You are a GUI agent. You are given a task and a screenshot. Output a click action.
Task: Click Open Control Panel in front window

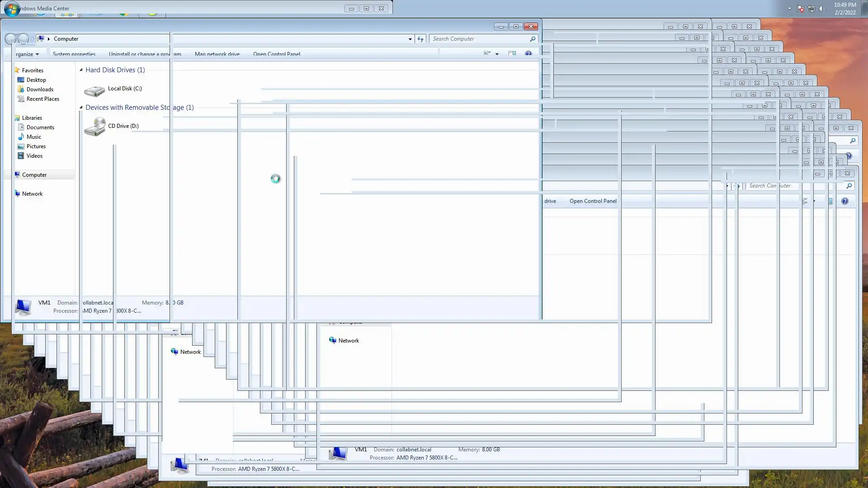[276, 54]
